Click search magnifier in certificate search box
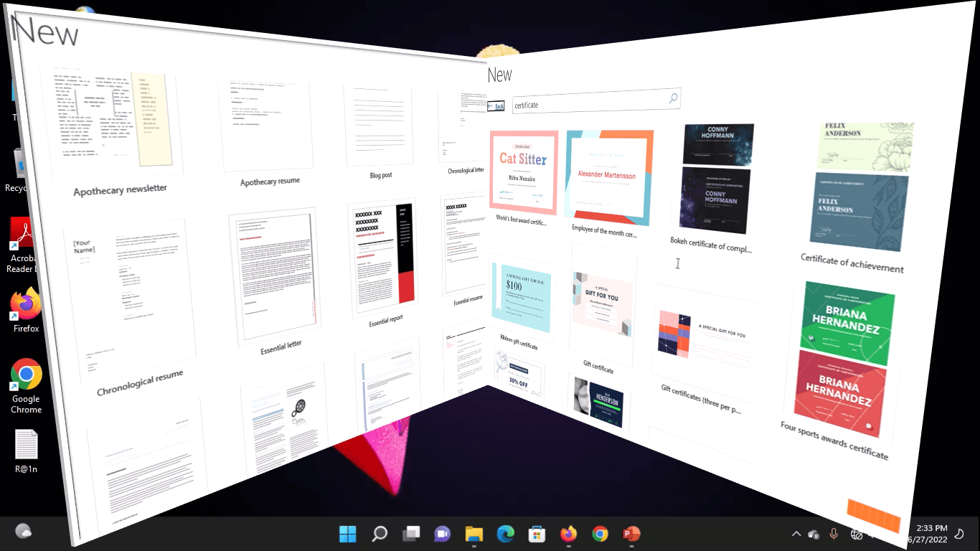Image resolution: width=980 pixels, height=551 pixels. click(673, 98)
